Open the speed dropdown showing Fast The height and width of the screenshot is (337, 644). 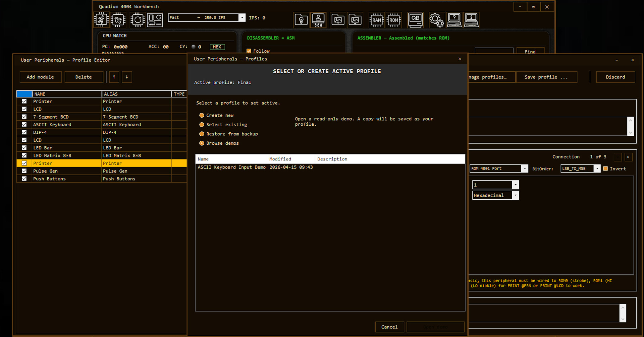tap(241, 18)
